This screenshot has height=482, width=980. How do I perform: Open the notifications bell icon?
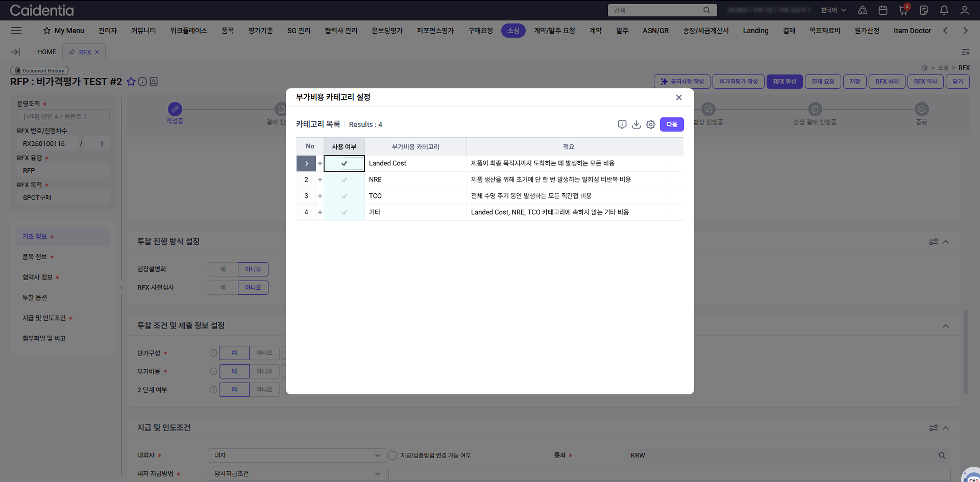[944, 10]
